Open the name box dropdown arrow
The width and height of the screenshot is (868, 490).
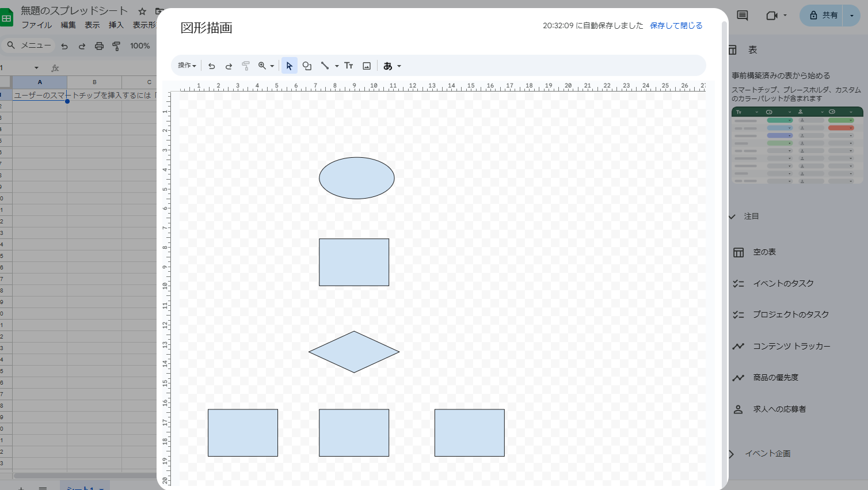[x=36, y=68]
